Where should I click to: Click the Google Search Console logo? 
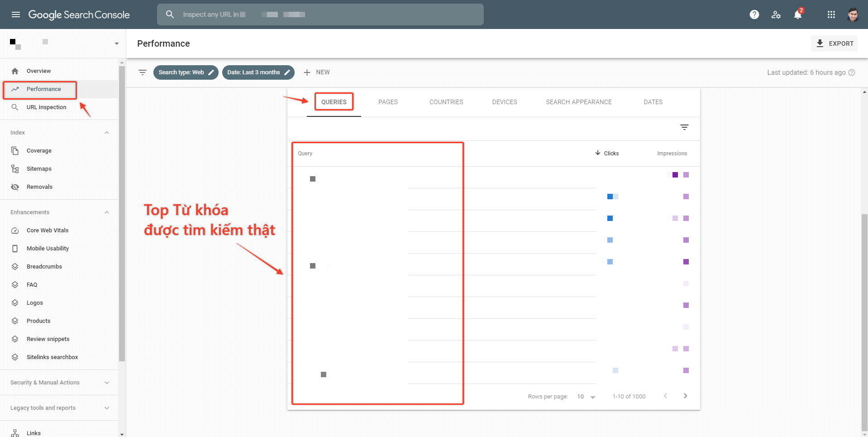(79, 14)
